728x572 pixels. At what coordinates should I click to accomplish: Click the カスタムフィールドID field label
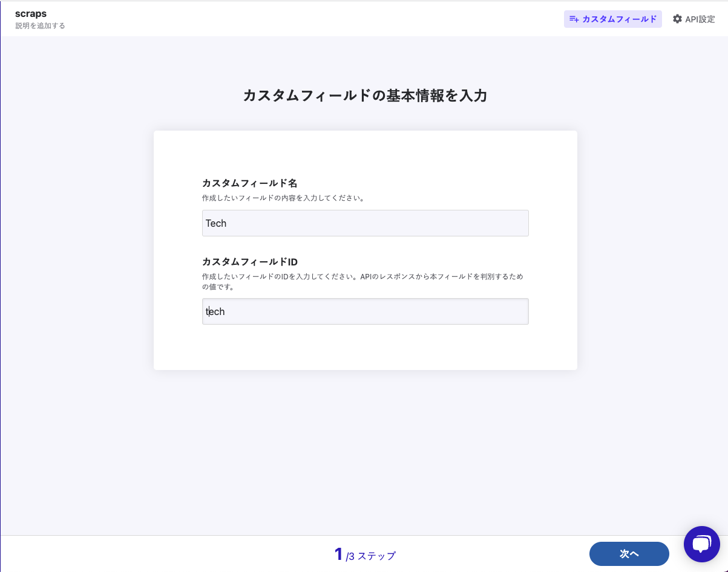[249, 262]
